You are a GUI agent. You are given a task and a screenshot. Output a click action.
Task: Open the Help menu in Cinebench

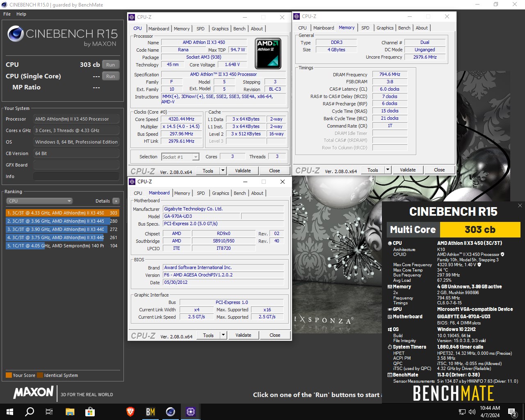pyautogui.click(x=21, y=14)
